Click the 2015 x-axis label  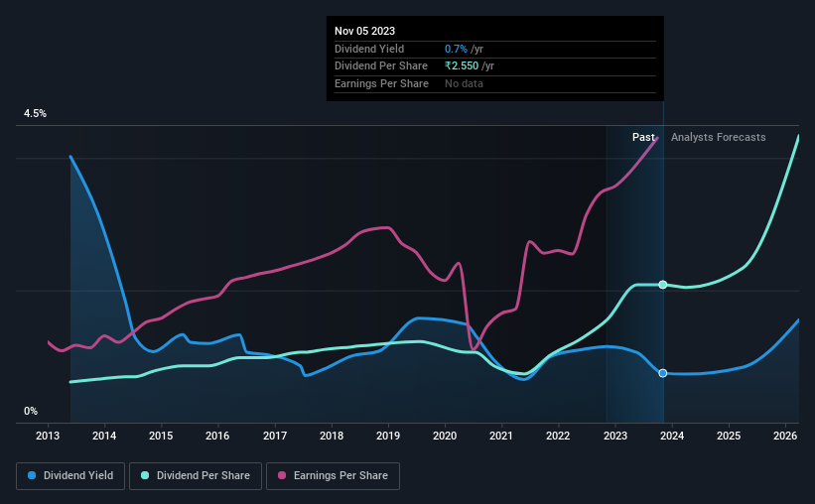161,436
